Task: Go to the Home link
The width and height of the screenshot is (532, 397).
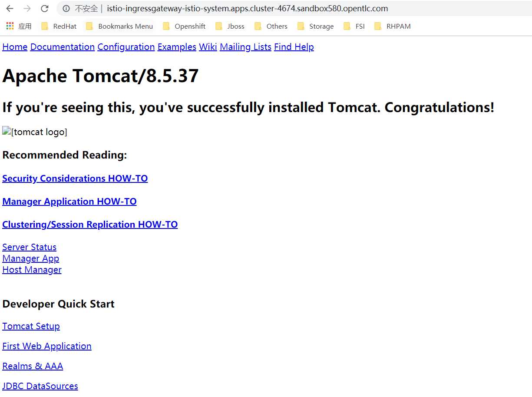Action: pyautogui.click(x=15, y=47)
